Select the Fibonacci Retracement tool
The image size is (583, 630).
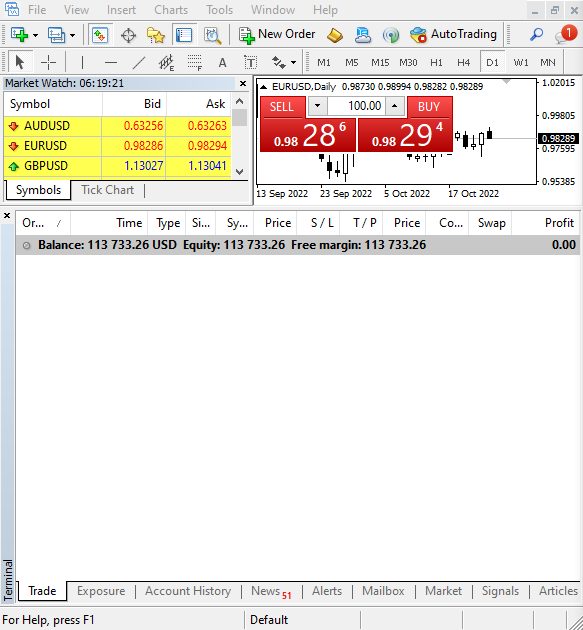(194, 63)
